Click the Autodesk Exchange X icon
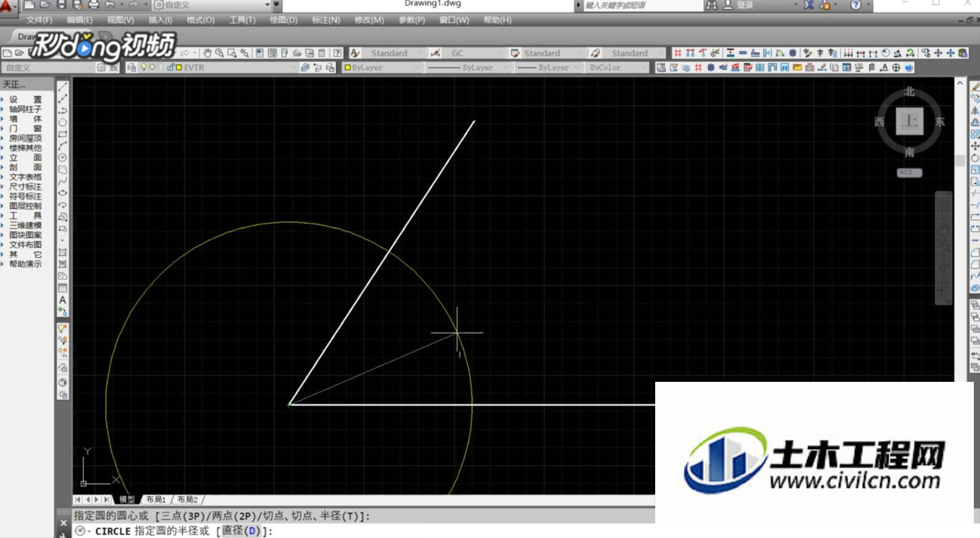Image resolution: width=980 pixels, height=538 pixels. click(808, 5)
